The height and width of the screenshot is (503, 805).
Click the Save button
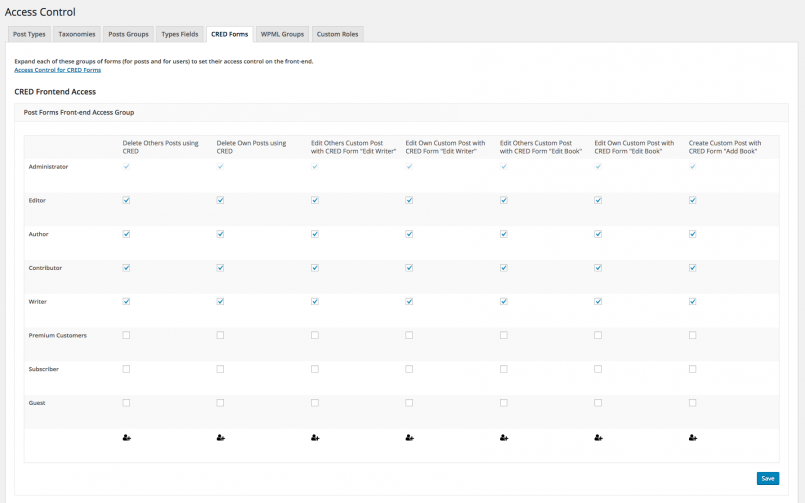(x=768, y=478)
